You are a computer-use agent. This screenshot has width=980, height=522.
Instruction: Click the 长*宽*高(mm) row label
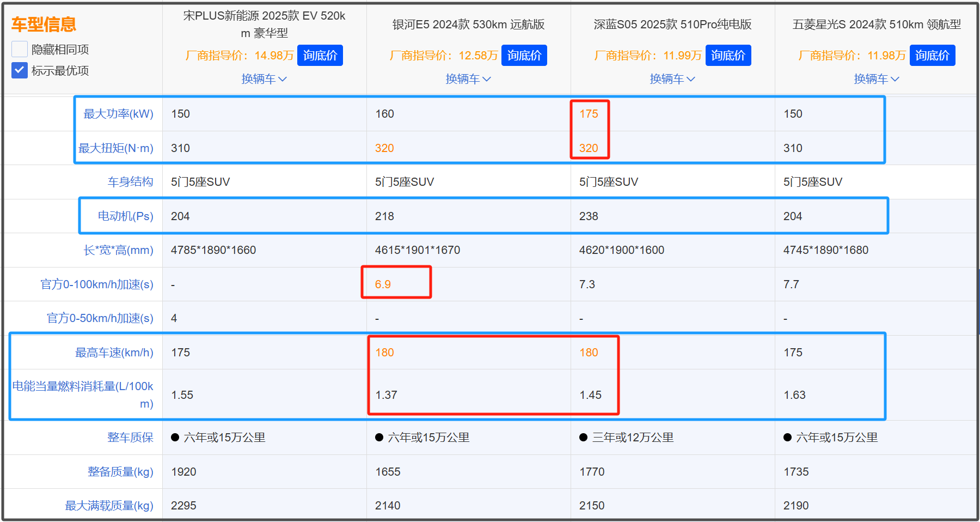119,250
